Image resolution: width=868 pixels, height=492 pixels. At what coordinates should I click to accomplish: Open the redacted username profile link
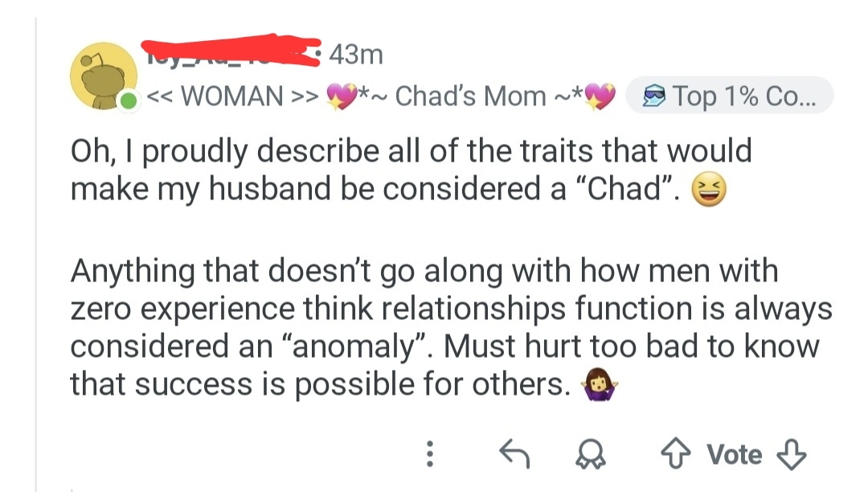click(229, 50)
